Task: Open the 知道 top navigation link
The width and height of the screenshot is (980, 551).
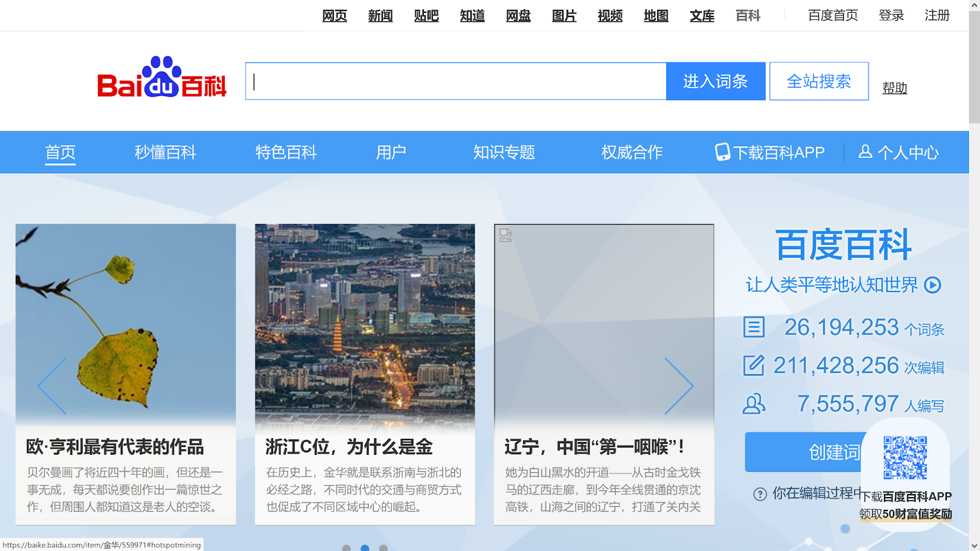Action: pos(472,16)
